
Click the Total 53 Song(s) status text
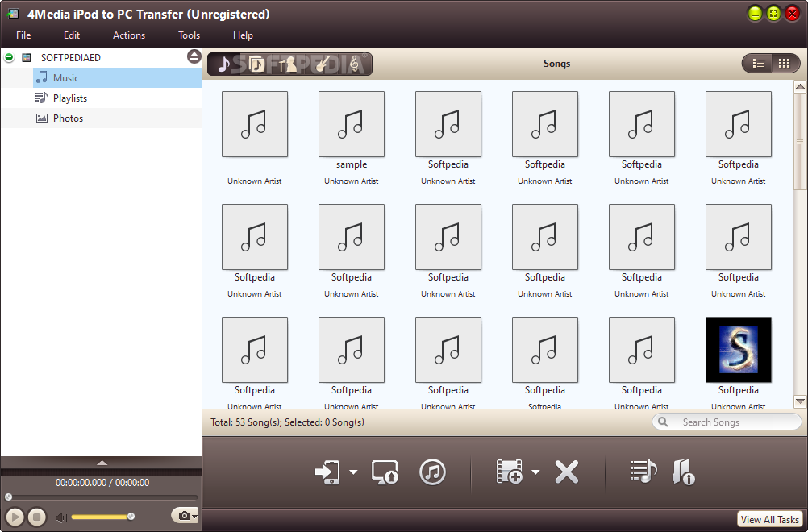(x=288, y=422)
